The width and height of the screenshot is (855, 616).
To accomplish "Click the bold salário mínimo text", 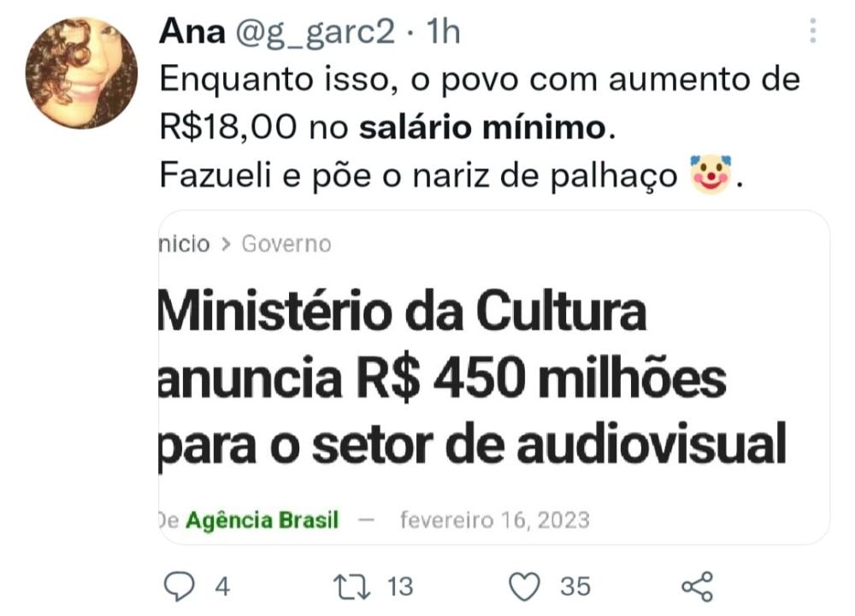I will [482, 127].
